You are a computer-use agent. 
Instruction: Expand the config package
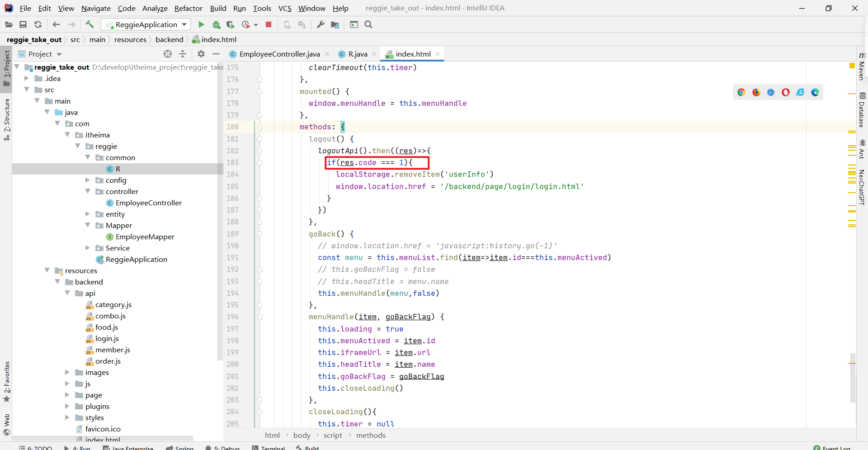coord(88,180)
